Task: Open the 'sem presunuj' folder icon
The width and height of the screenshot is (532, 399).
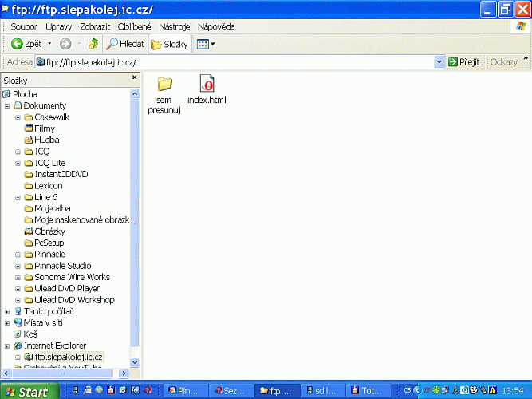Action: 165,85
